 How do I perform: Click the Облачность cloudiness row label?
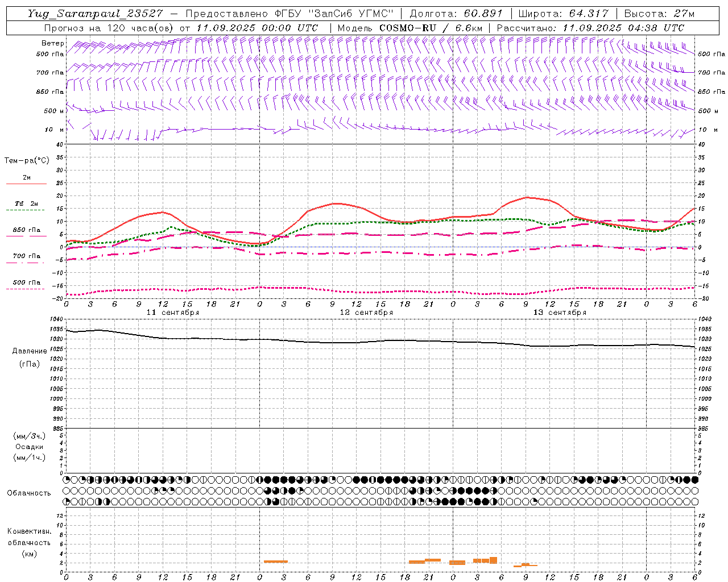point(29,493)
